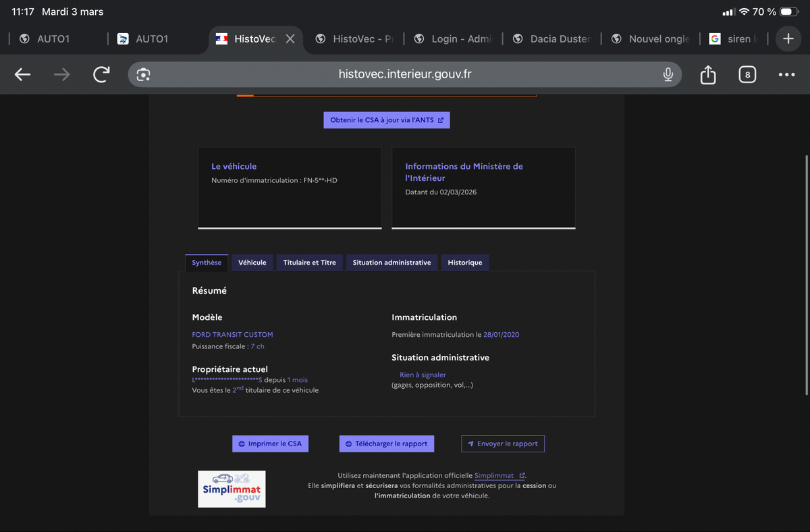Tap the microphone icon in address bar

click(x=668, y=74)
